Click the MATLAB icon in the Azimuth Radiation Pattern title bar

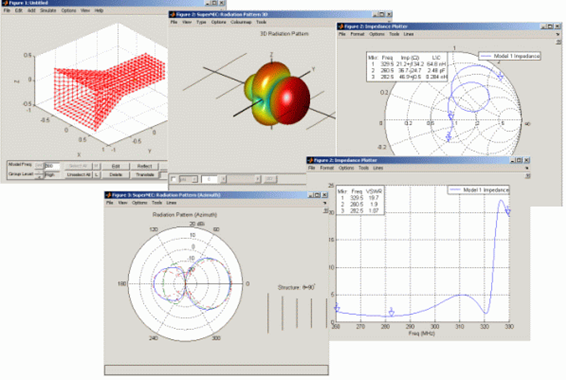click(108, 195)
